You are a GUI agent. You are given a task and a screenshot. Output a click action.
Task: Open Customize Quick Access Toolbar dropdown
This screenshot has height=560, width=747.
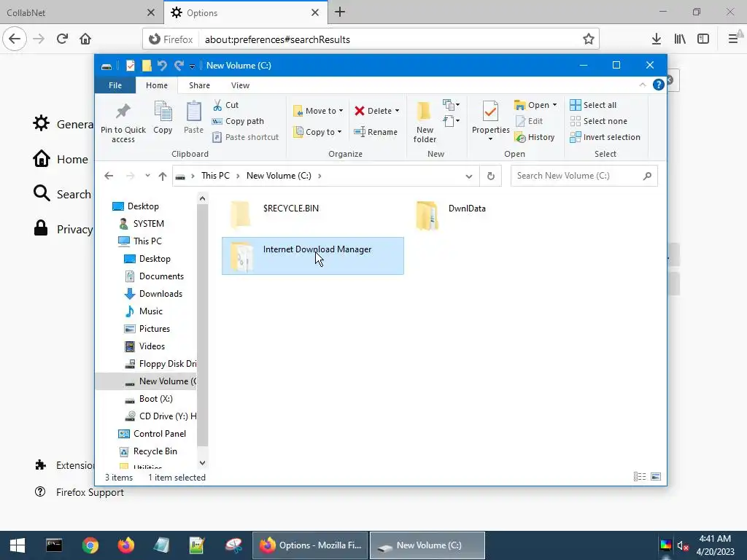192,66
